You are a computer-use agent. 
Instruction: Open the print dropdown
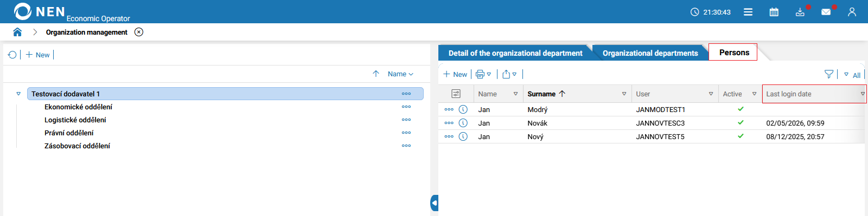pos(483,74)
